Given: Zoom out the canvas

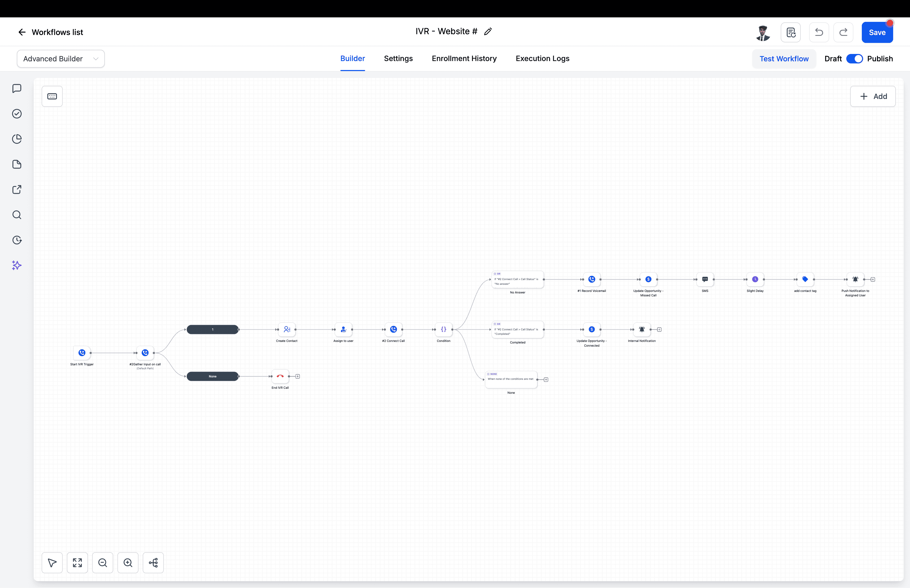Looking at the screenshot, I should click(102, 562).
